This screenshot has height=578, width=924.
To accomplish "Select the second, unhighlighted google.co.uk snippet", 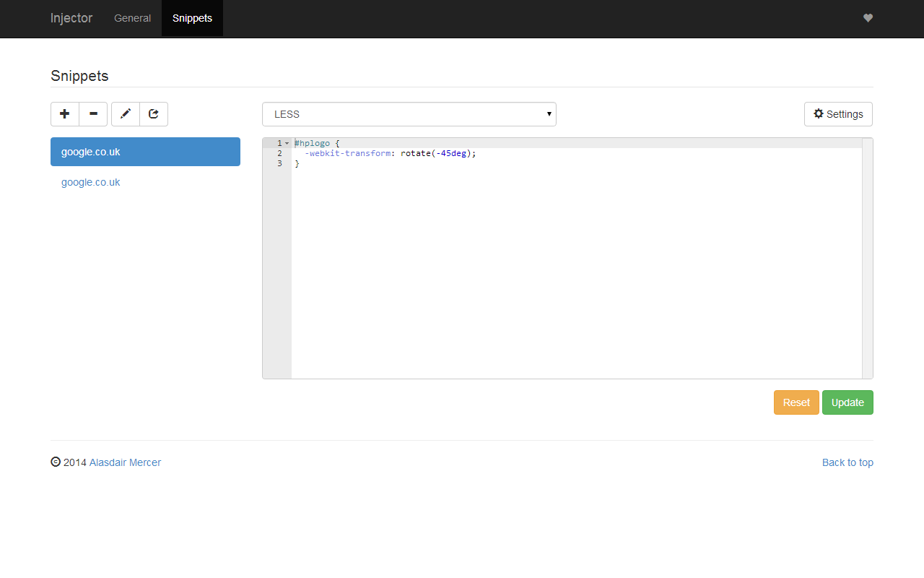I will (x=145, y=182).
